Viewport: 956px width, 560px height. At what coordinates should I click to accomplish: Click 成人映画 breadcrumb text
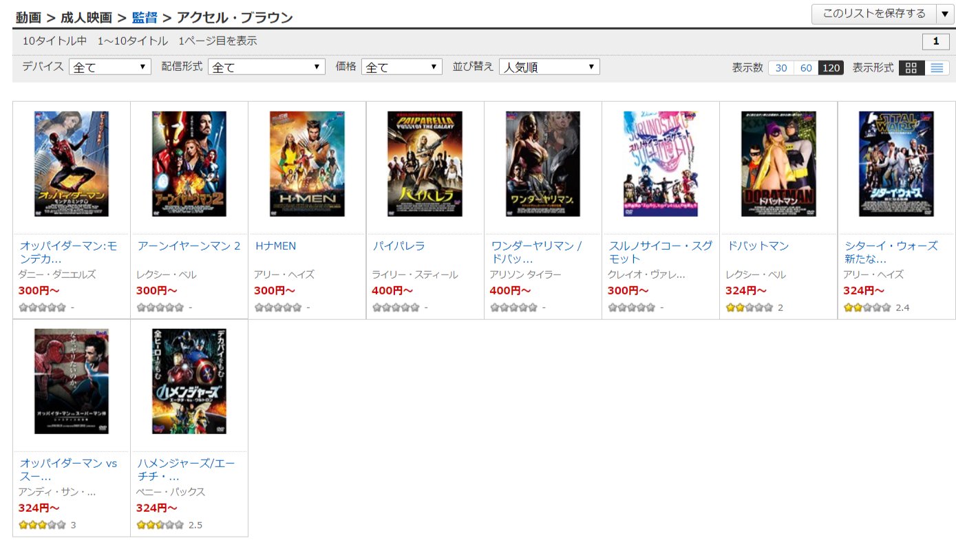click(86, 17)
